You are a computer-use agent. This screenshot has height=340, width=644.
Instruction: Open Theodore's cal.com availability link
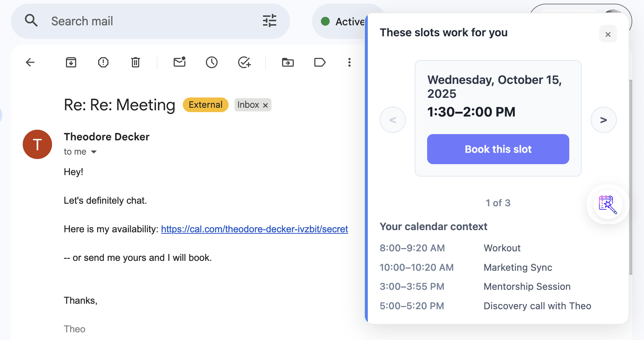click(254, 229)
